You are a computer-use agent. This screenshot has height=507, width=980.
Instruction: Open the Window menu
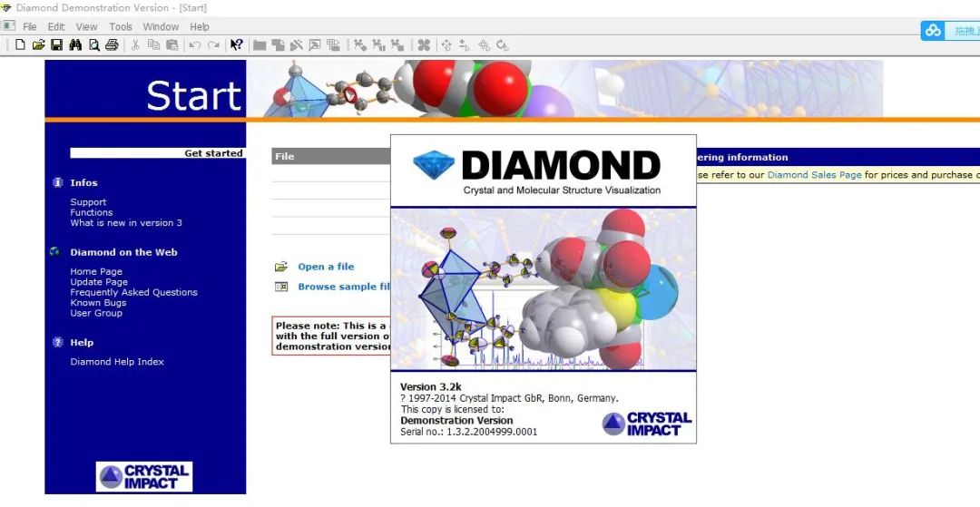pos(161,27)
